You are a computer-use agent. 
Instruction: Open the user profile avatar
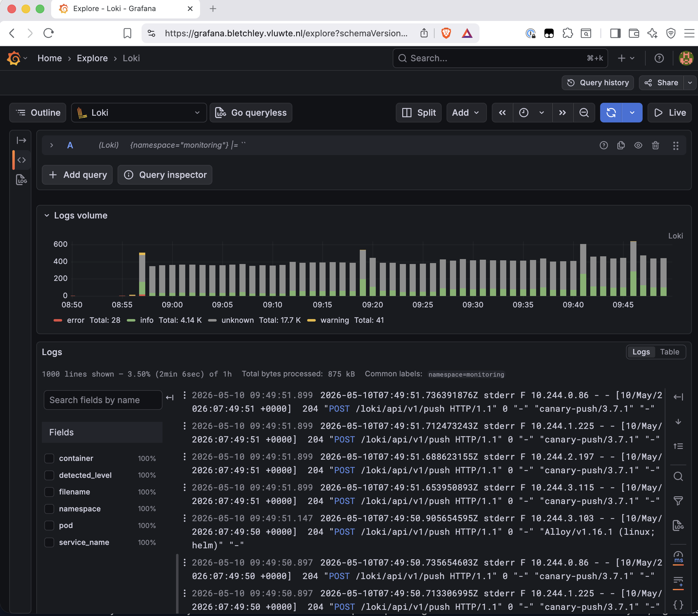[686, 58]
